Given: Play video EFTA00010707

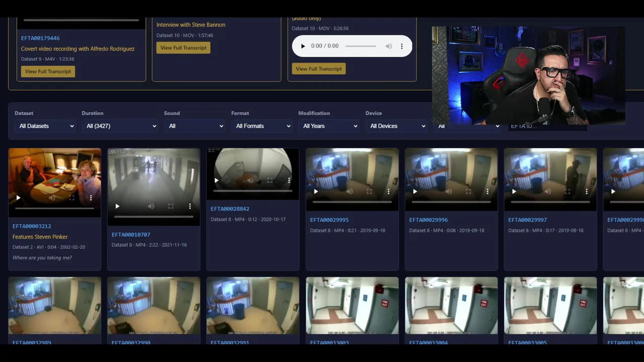Looking at the screenshot, I should (117, 206).
